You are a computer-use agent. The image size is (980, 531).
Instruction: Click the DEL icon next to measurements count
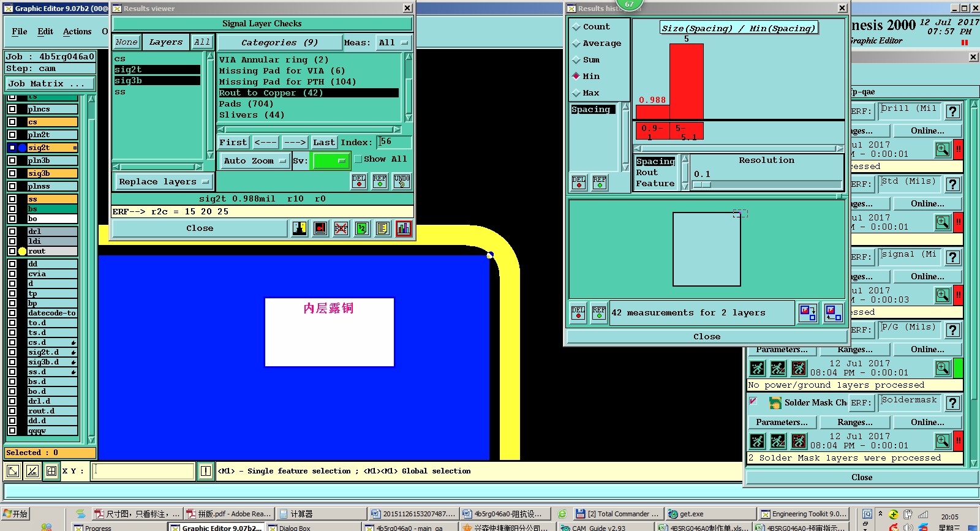tap(578, 313)
